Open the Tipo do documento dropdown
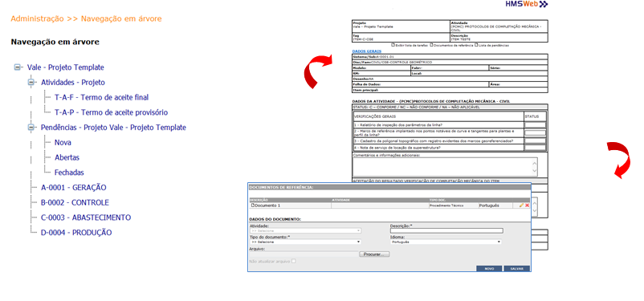644x301 pixels. point(305,242)
